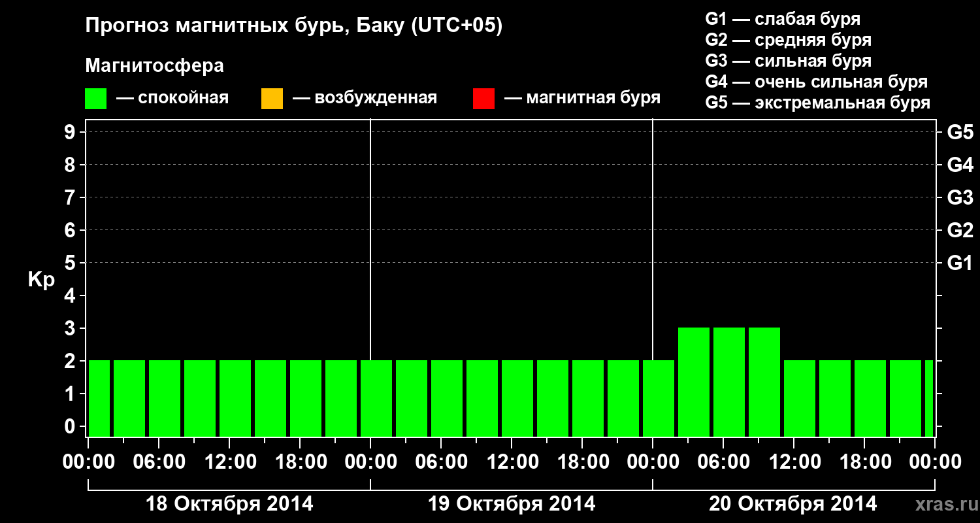Click the '06:00' tick label for 18 October
Viewport: 980px width, 523px height.
[x=159, y=462]
